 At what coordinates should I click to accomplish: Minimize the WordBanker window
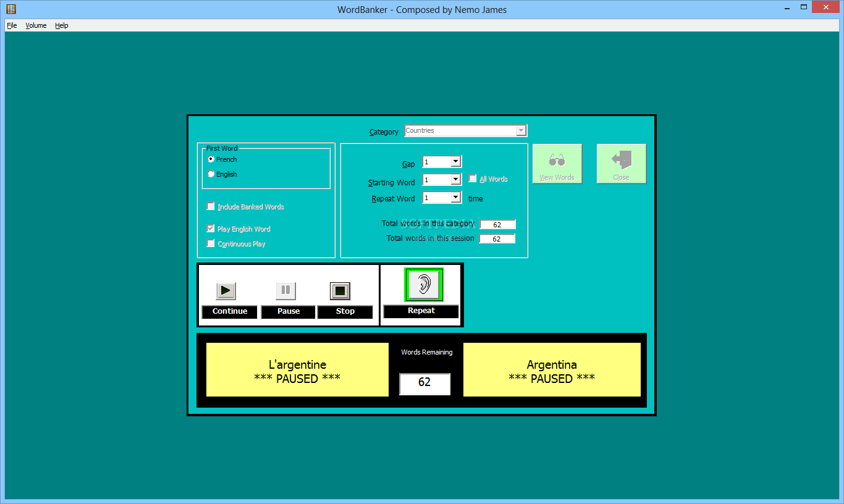(x=788, y=8)
